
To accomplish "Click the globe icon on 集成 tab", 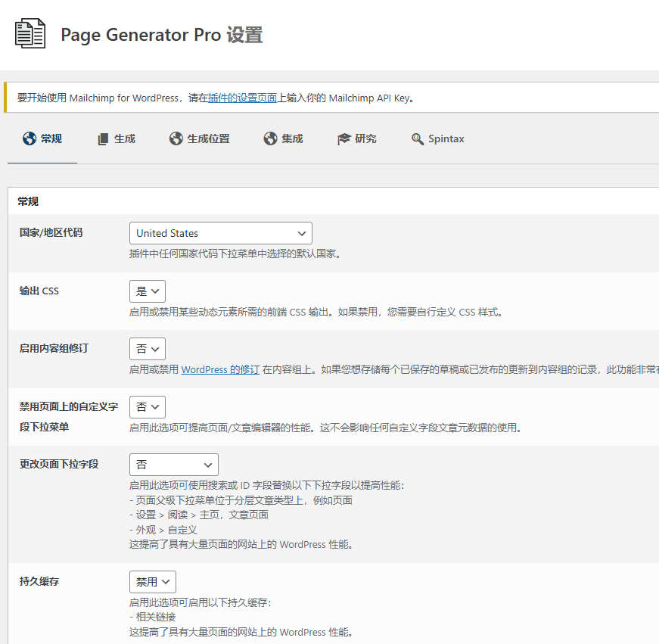I will coord(270,138).
